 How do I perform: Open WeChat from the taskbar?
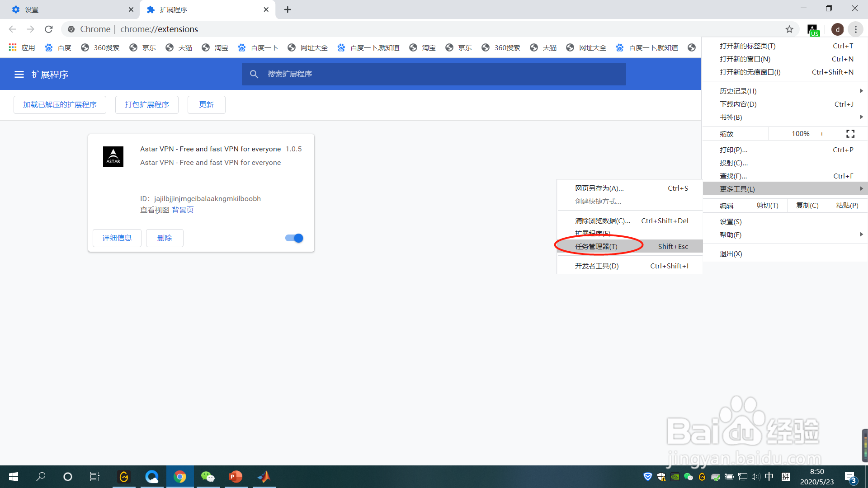tap(208, 477)
